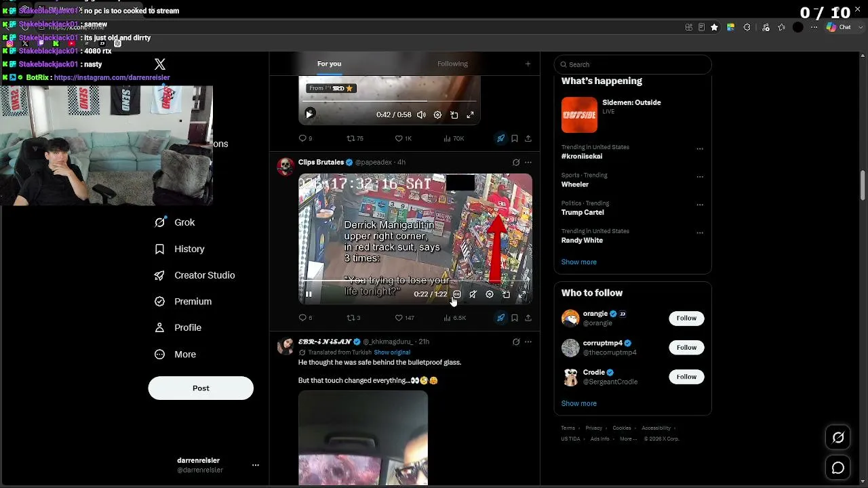Click the X logo above the navigation
This screenshot has height=488, width=868.
tap(160, 64)
